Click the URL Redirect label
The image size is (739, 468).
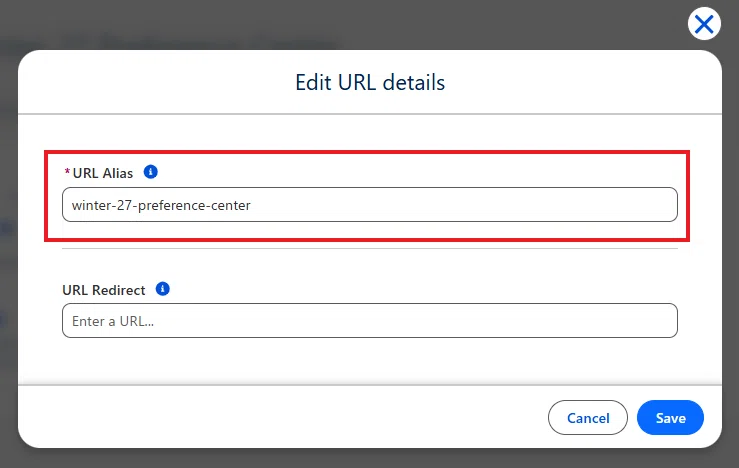pos(104,290)
